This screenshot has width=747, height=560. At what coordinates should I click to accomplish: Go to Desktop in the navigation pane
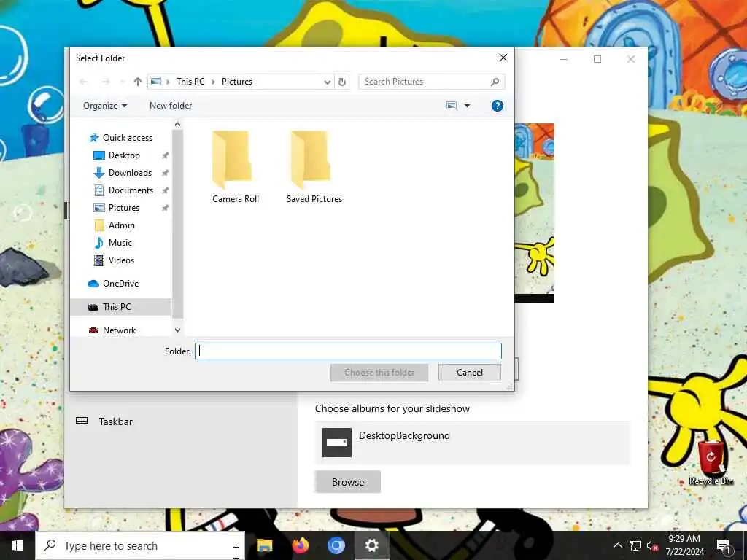pyautogui.click(x=124, y=155)
